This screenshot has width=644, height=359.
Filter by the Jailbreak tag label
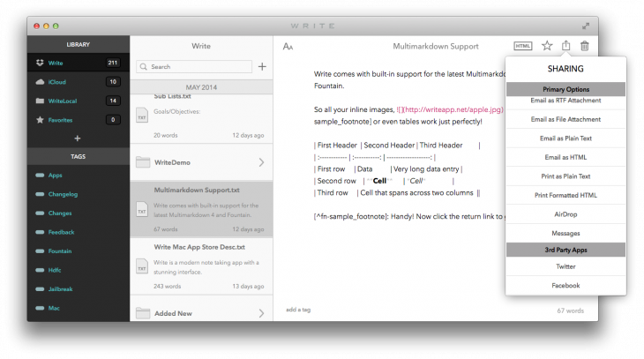pyautogui.click(x=60, y=288)
